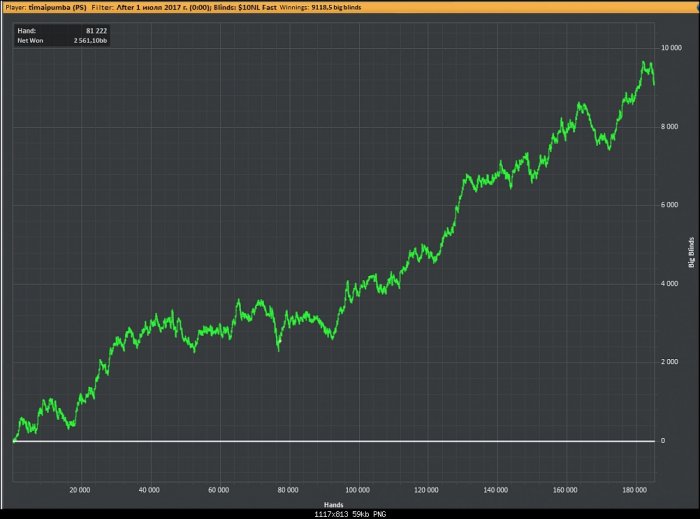This screenshot has height=519, width=700.
Task: Click the Hand value 81 222
Action: [96, 31]
